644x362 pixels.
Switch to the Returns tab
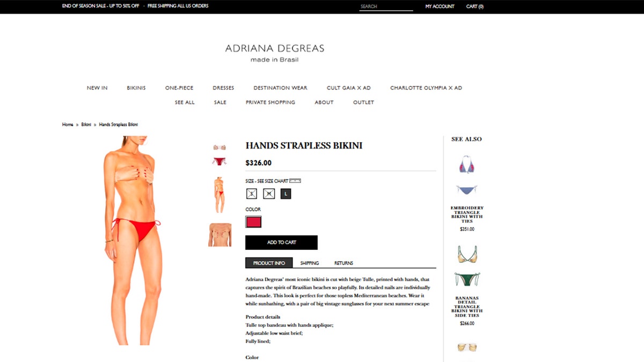(343, 263)
